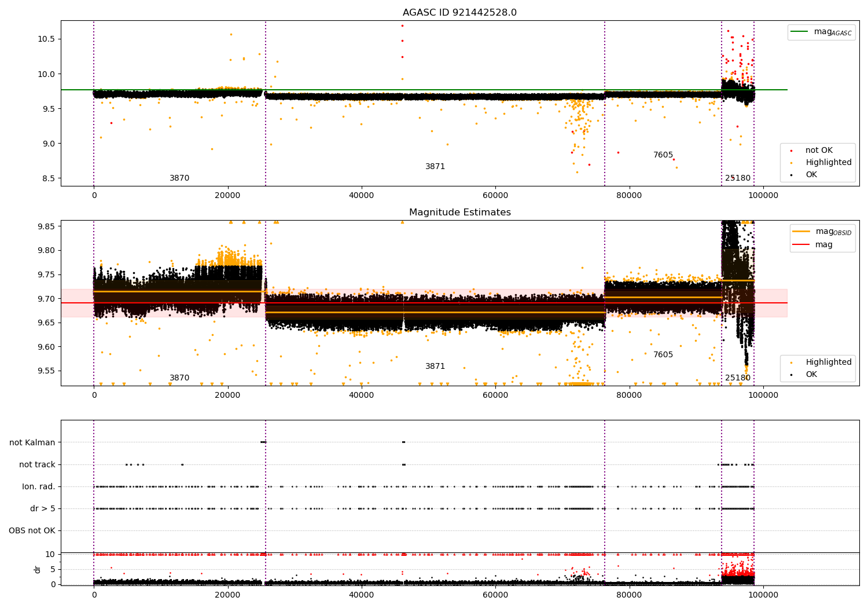The height and width of the screenshot is (608, 868).
Task: Click the 10 tick on the dr axis
Action: tap(50, 554)
